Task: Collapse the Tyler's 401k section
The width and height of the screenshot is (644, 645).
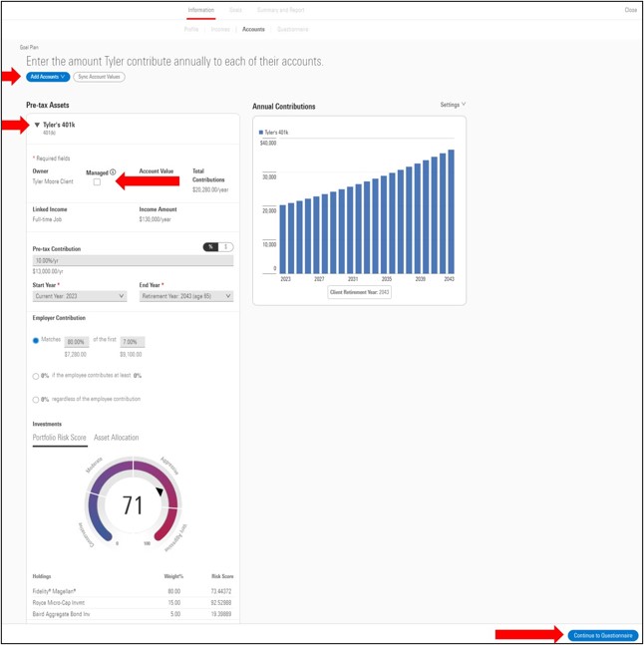Action: (37, 125)
